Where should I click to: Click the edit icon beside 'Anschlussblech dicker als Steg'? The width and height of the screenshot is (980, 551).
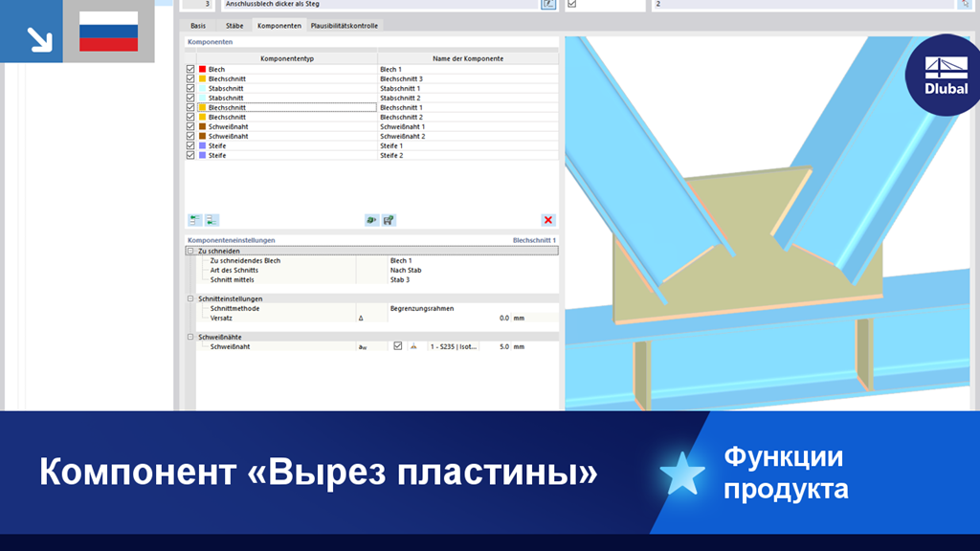point(549,5)
